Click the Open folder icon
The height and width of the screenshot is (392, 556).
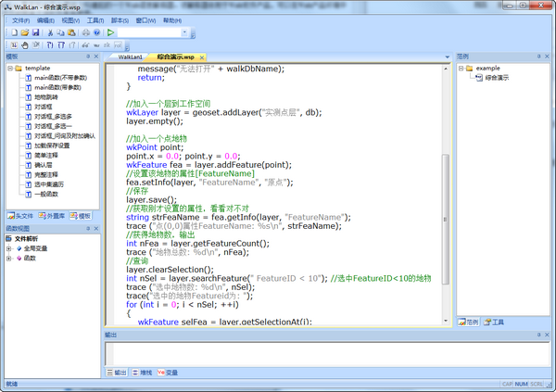[x=23, y=32]
